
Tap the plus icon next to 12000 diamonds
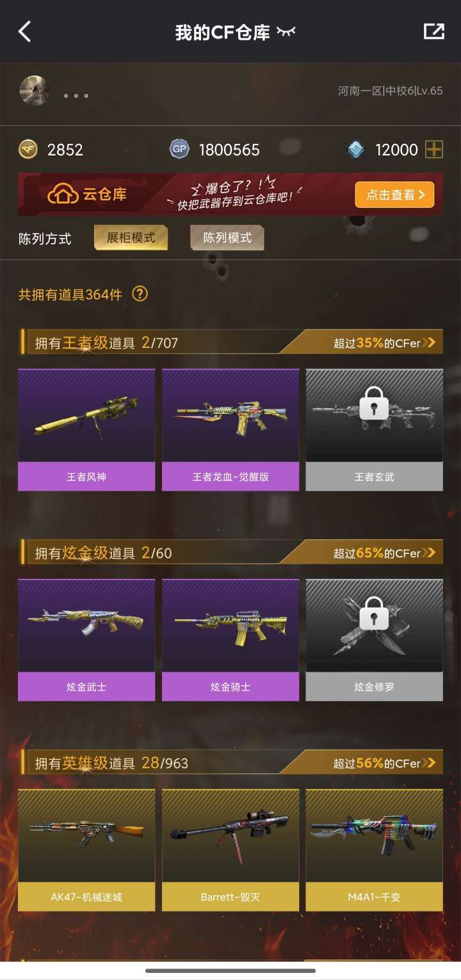coord(434,150)
